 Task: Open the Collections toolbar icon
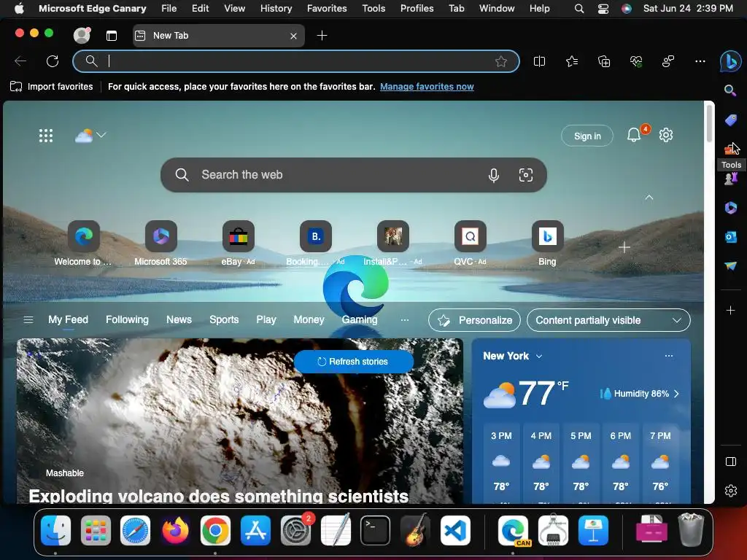coord(603,61)
